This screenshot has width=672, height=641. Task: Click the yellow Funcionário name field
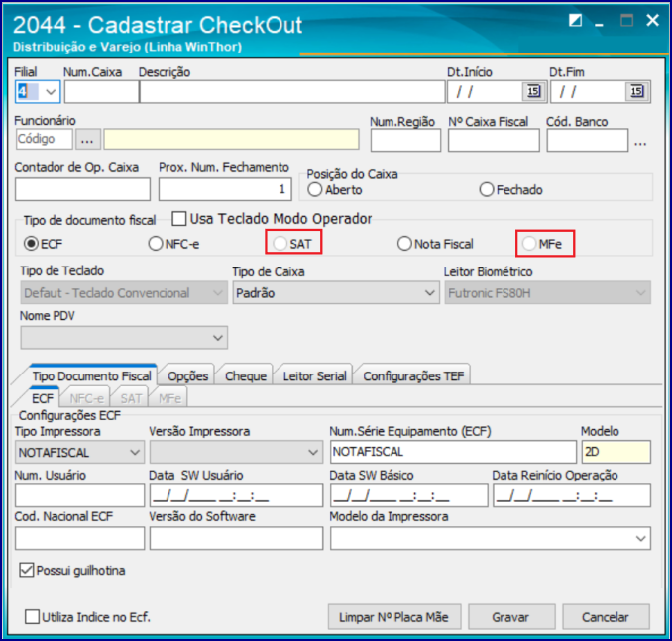click(x=231, y=140)
